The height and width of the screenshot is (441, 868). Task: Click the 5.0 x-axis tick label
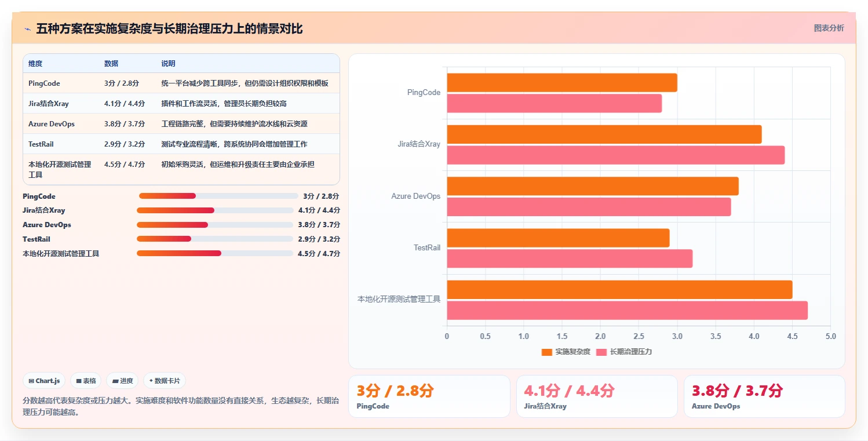coord(830,337)
